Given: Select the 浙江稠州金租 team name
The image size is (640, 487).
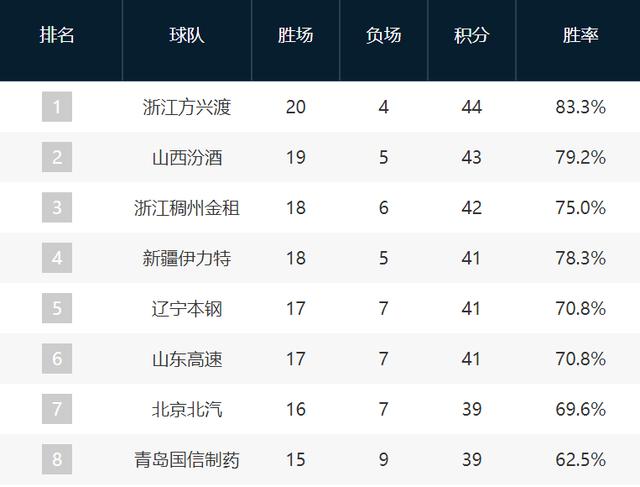Looking at the screenshot, I should 187,208.
